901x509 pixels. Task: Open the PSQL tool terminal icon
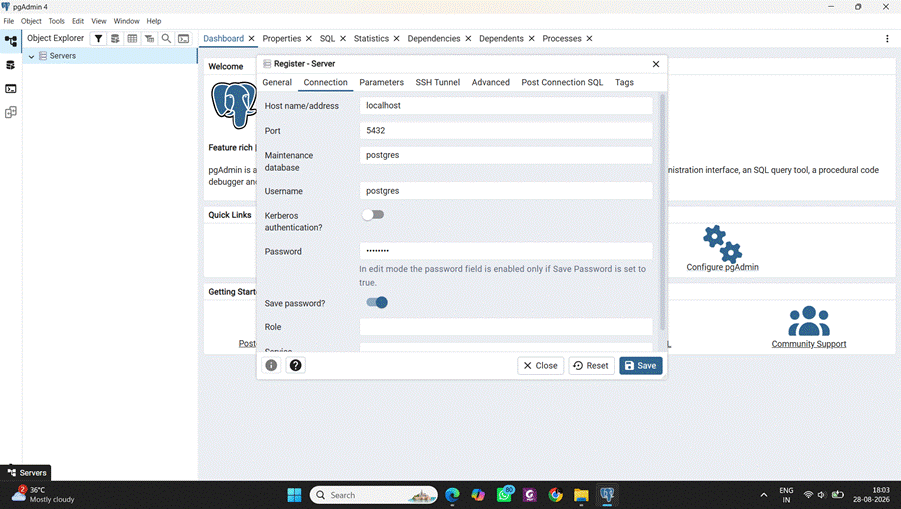pyautogui.click(x=183, y=38)
